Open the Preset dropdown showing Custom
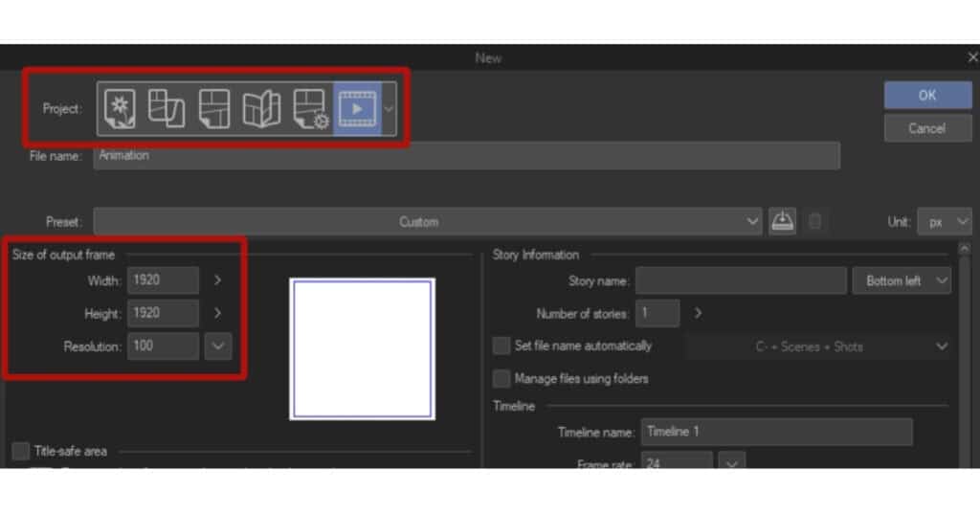 click(x=428, y=222)
